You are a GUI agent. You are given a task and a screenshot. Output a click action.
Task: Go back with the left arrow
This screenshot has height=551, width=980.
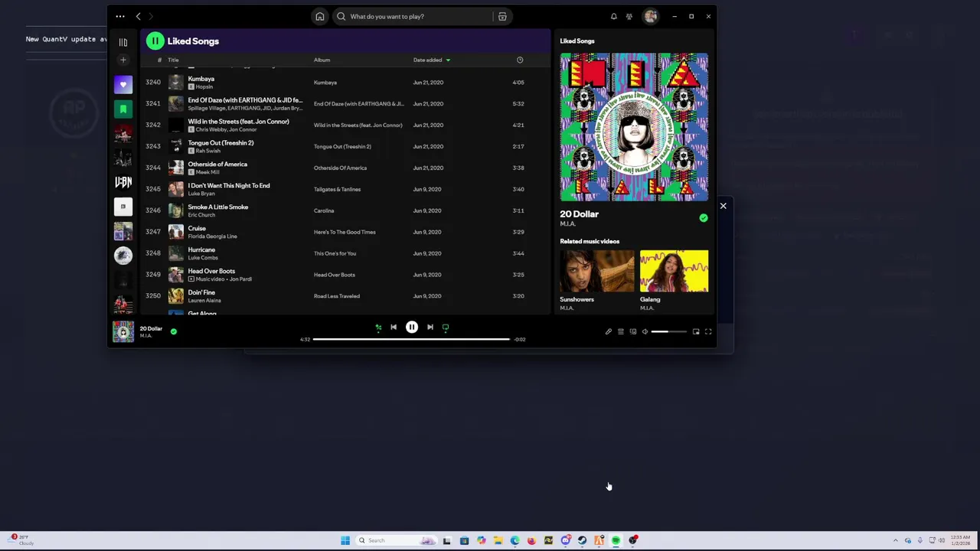139,16
